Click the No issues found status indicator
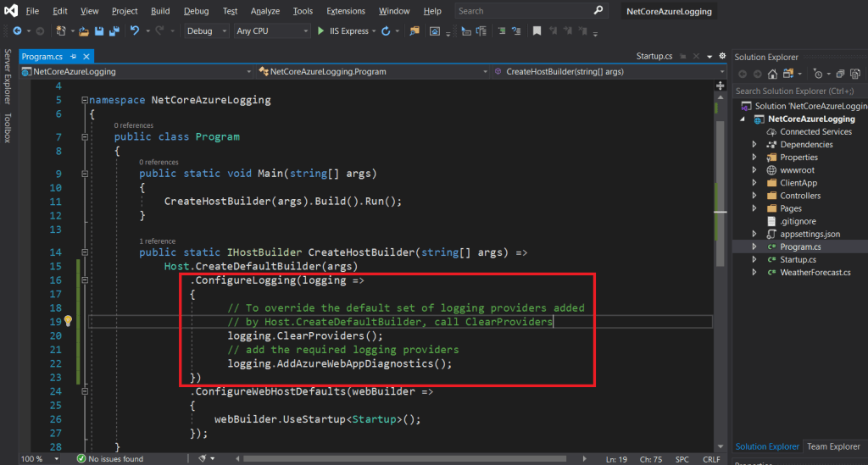868x465 pixels. [109, 459]
